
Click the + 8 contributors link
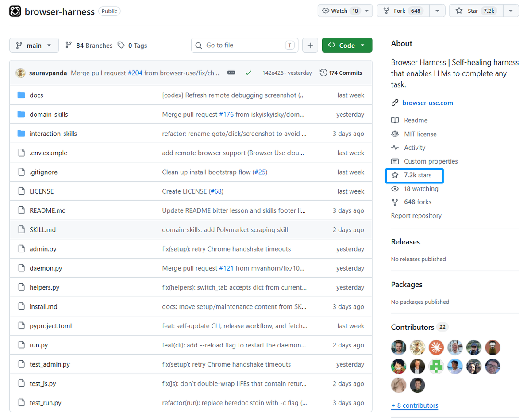point(415,405)
